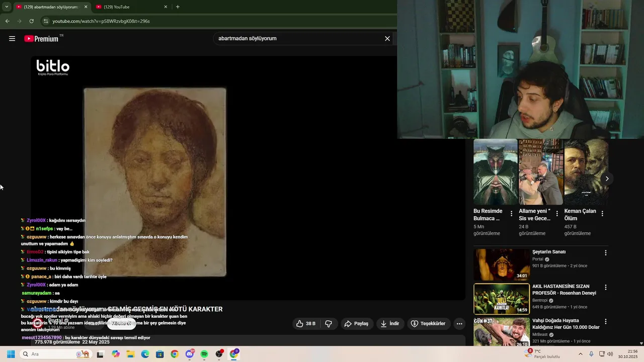The height and width of the screenshot is (362, 644).
Task: Open 'Şeytan'ın Sanatı' video title link
Action: point(549,252)
